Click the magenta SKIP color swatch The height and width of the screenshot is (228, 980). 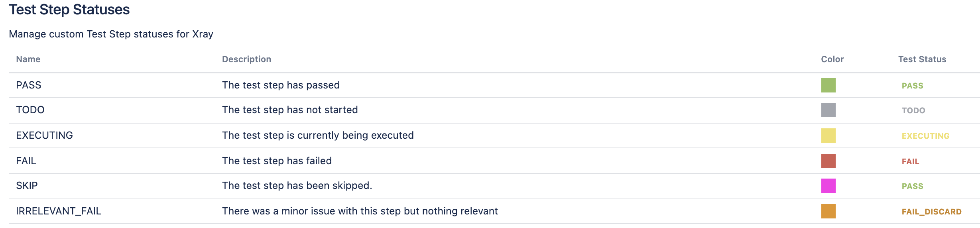click(x=828, y=186)
